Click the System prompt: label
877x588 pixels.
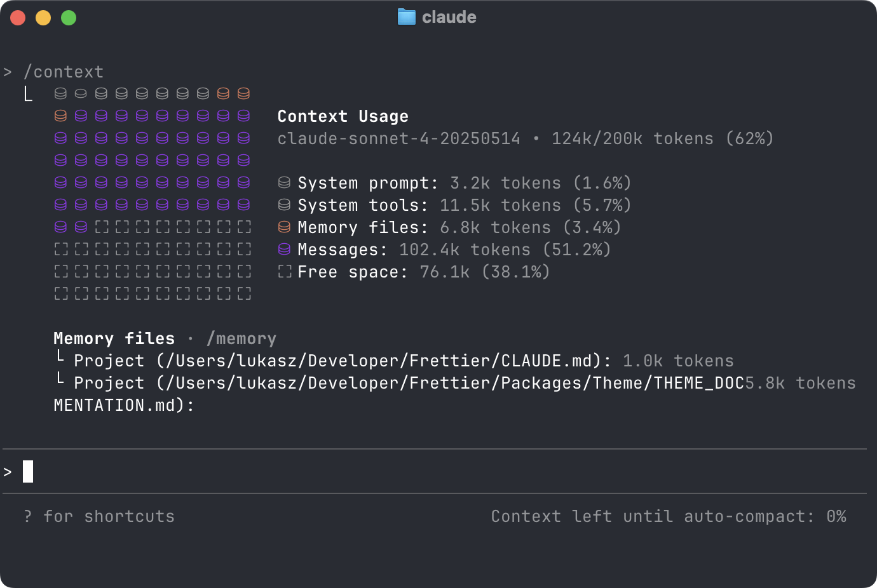click(369, 183)
